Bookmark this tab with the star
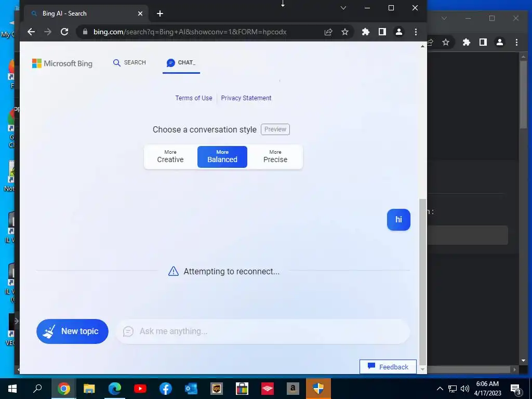The width and height of the screenshot is (532, 399). [345, 32]
